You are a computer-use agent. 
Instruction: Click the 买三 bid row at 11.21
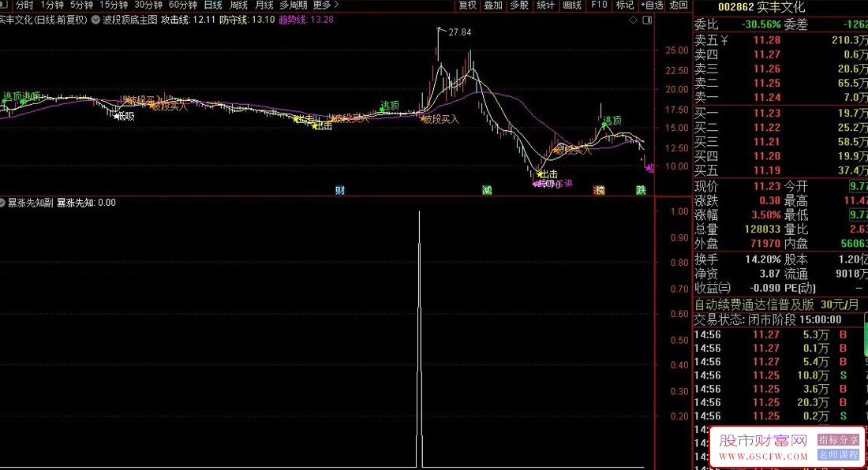[x=780, y=142]
